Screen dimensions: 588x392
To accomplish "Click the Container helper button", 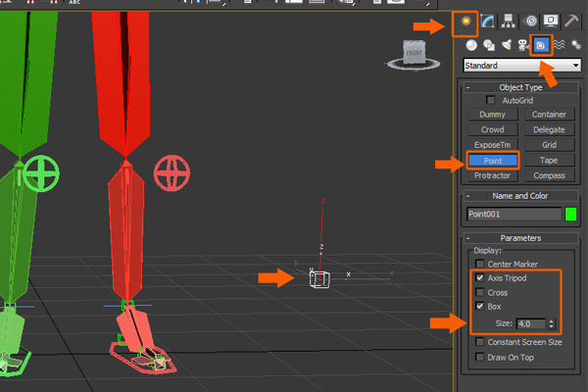I will [549, 115].
